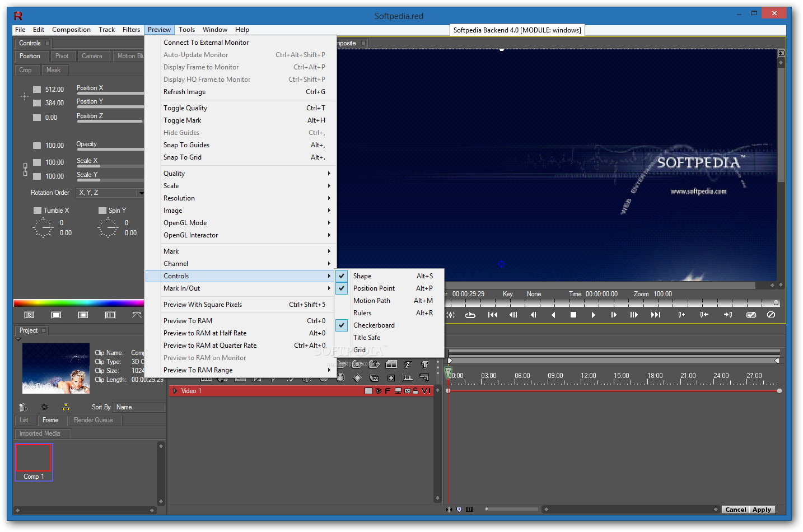Step one frame forward

(x=614, y=315)
